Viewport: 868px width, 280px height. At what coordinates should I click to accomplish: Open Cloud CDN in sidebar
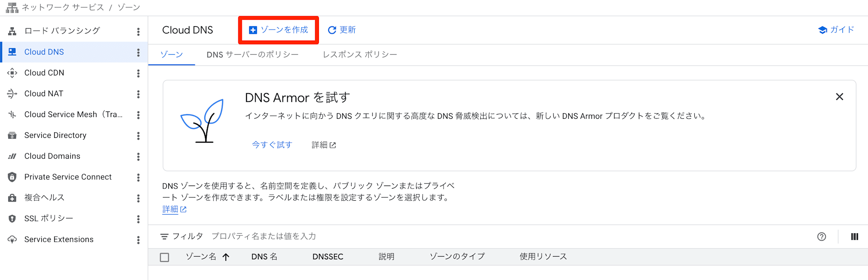(44, 73)
